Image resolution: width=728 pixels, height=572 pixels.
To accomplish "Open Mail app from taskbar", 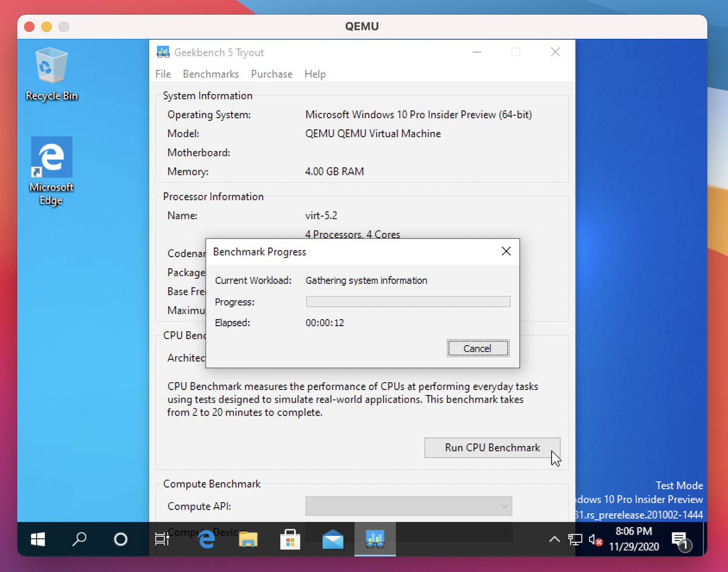I will click(x=332, y=539).
